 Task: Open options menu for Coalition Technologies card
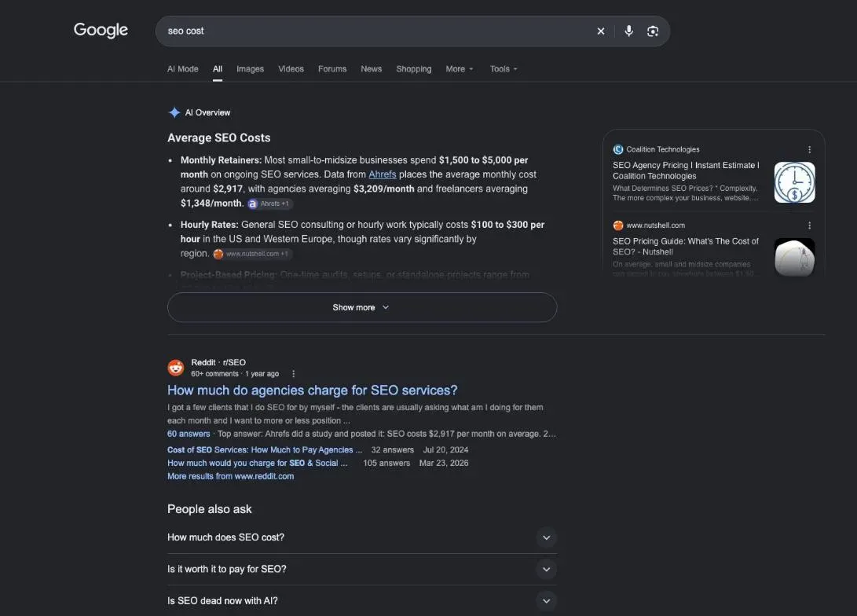click(809, 149)
